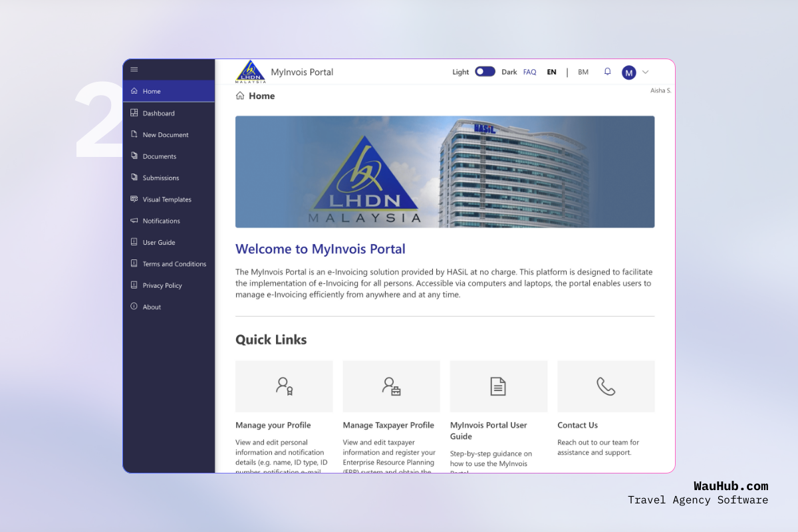Click the Aisha S. username text
Viewport: 798px width, 532px height.
pos(661,90)
